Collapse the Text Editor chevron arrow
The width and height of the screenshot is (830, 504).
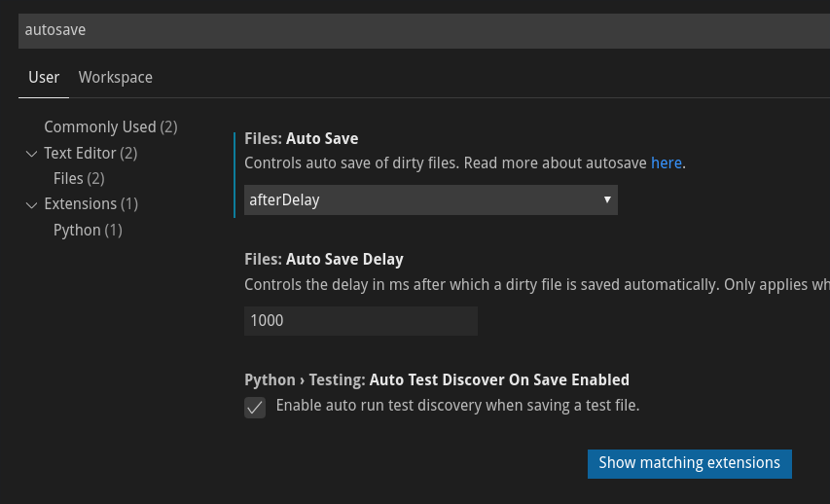(x=32, y=154)
